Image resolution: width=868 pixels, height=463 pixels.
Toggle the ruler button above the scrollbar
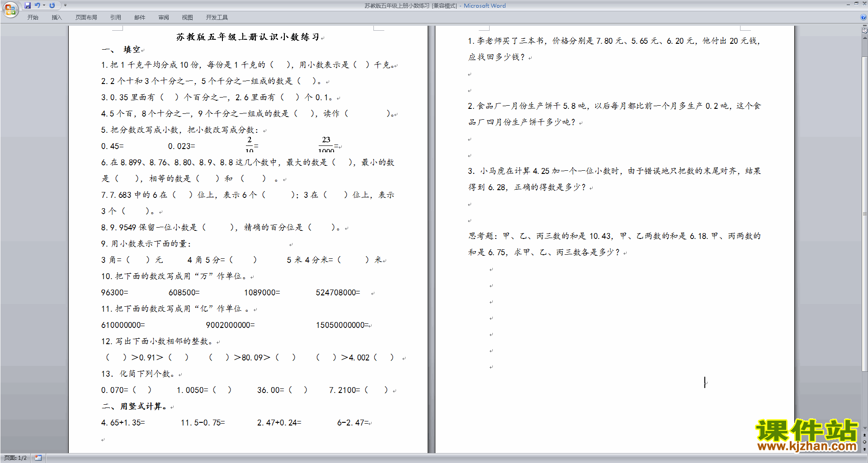coord(864,31)
